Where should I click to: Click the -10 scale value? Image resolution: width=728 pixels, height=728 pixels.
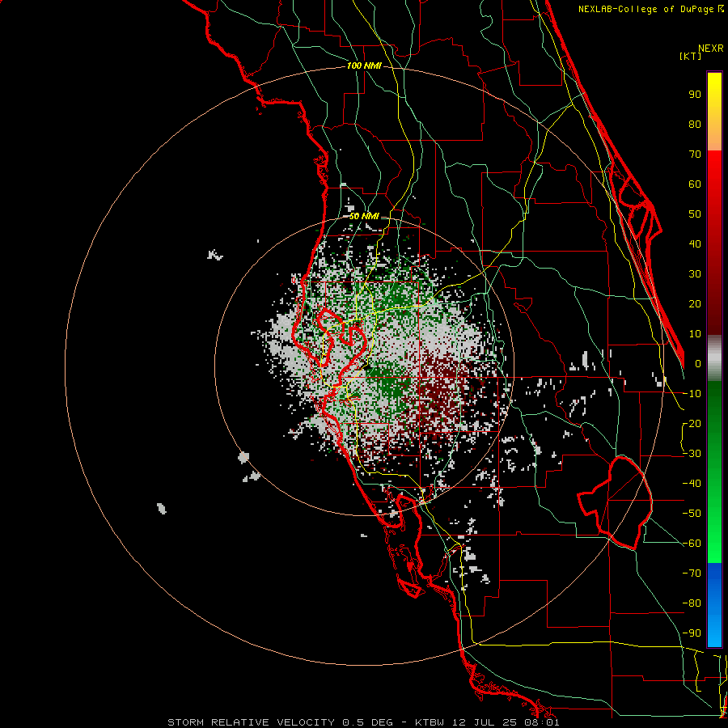click(692, 394)
